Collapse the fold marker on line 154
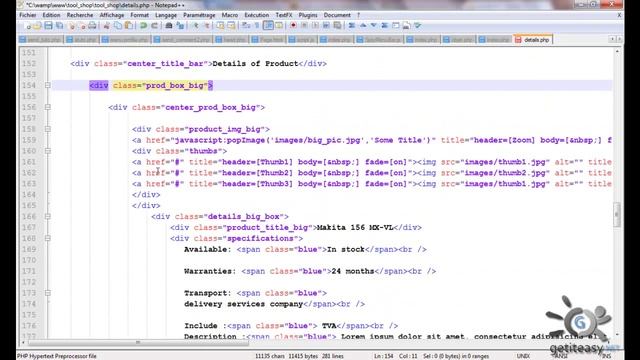Screen dimensions: 640x360 click(x=48, y=85)
